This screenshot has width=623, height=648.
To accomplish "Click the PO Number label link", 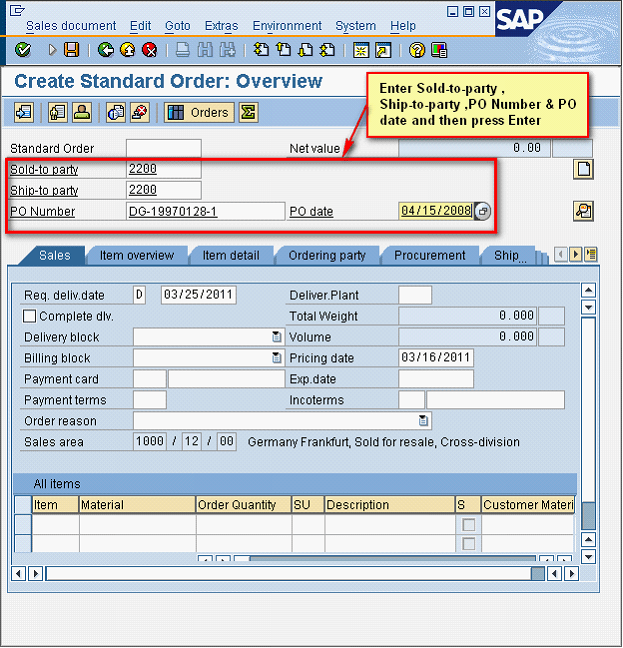I will coord(43,212).
